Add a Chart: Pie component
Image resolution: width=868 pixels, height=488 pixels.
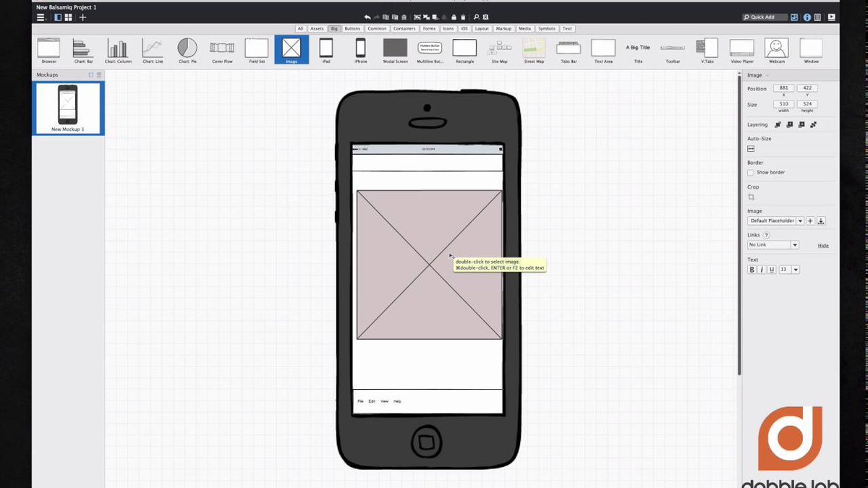click(187, 51)
